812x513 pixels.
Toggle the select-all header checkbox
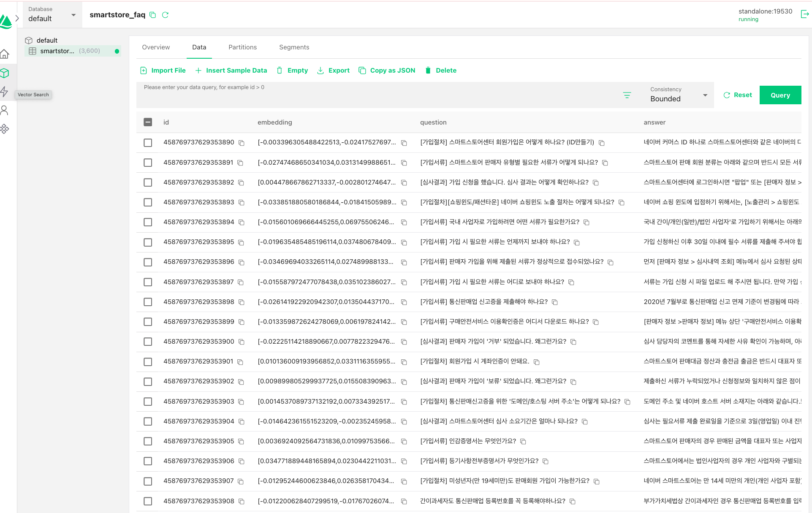(148, 122)
